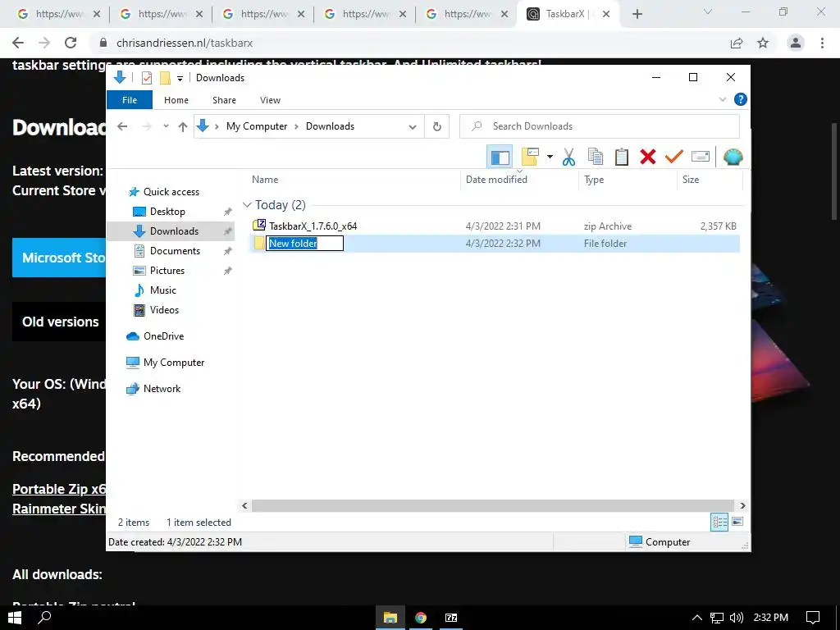Open the dropdown arrow beside the new item icon

550,157
